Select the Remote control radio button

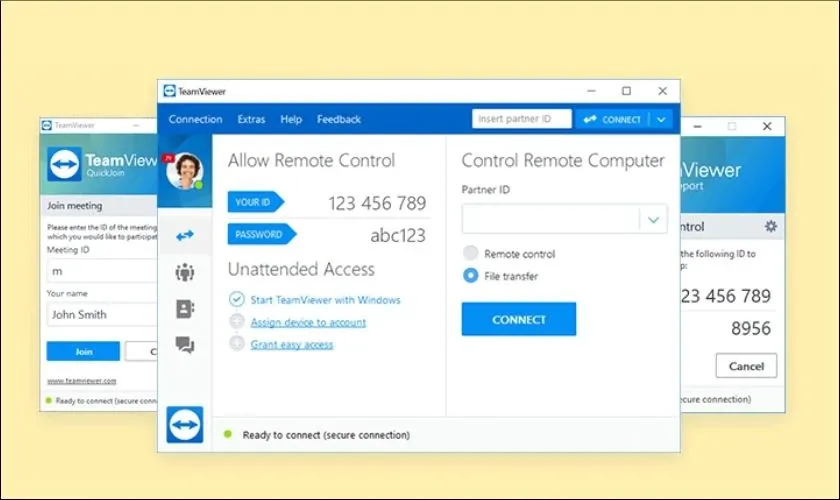point(470,254)
